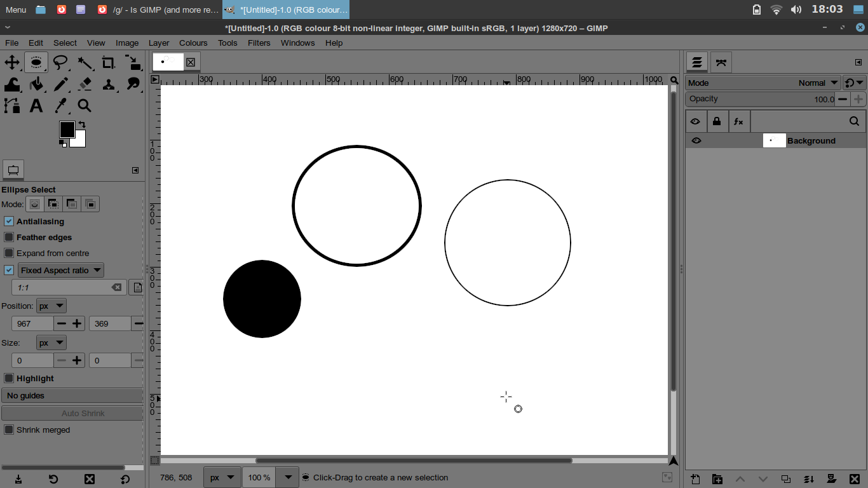
Task: Activate the Text tool
Action: coord(36,105)
